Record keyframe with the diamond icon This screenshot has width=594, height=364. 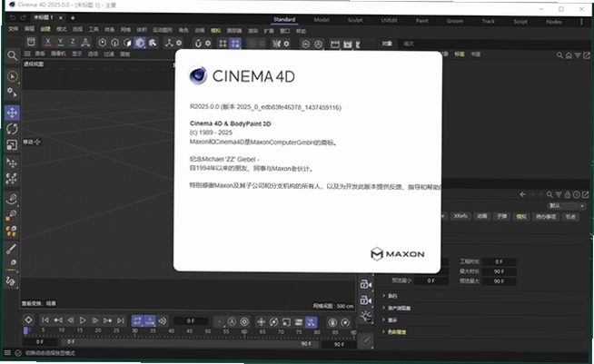(28, 320)
